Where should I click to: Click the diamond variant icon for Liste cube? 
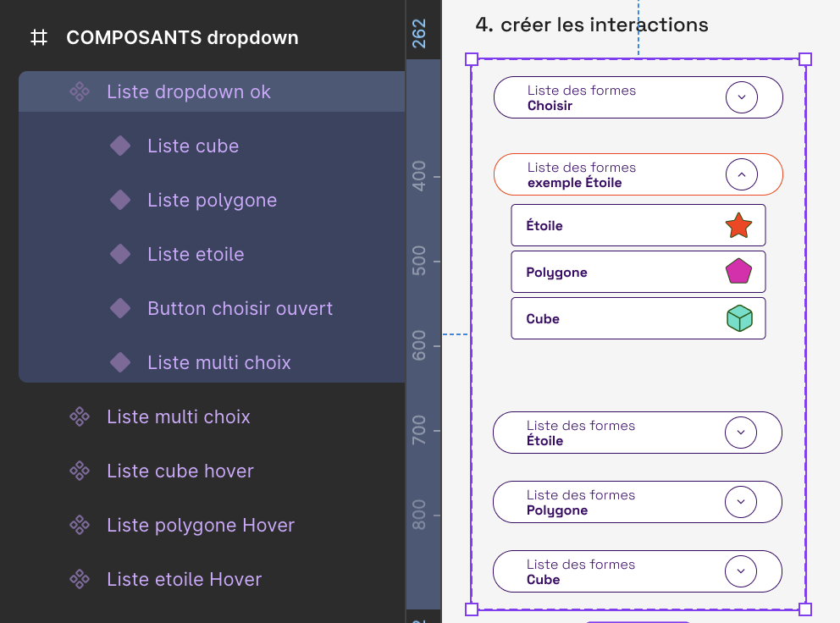click(x=120, y=146)
